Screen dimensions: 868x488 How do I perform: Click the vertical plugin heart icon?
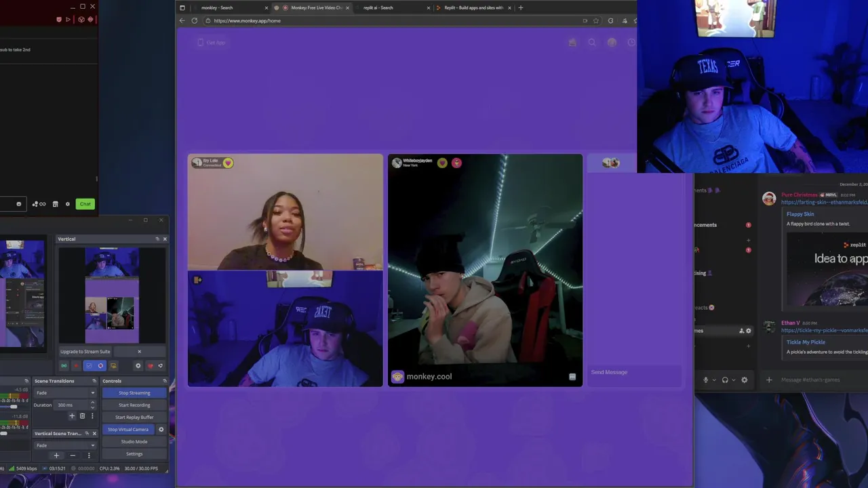tap(150, 366)
